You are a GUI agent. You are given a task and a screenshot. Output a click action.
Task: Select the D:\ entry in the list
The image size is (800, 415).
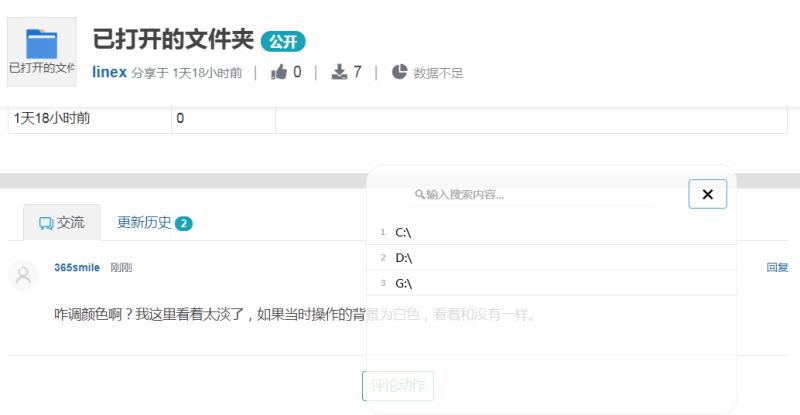click(552, 258)
